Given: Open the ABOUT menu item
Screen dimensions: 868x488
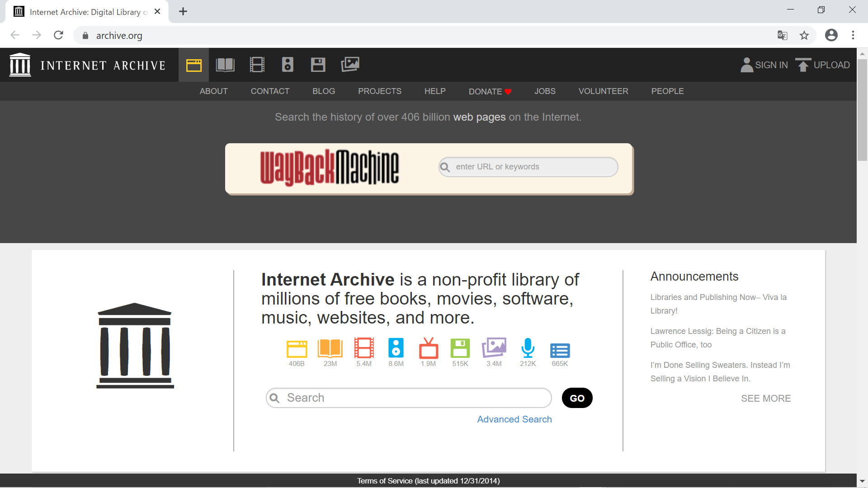Looking at the screenshot, I should tap(214, 91).
